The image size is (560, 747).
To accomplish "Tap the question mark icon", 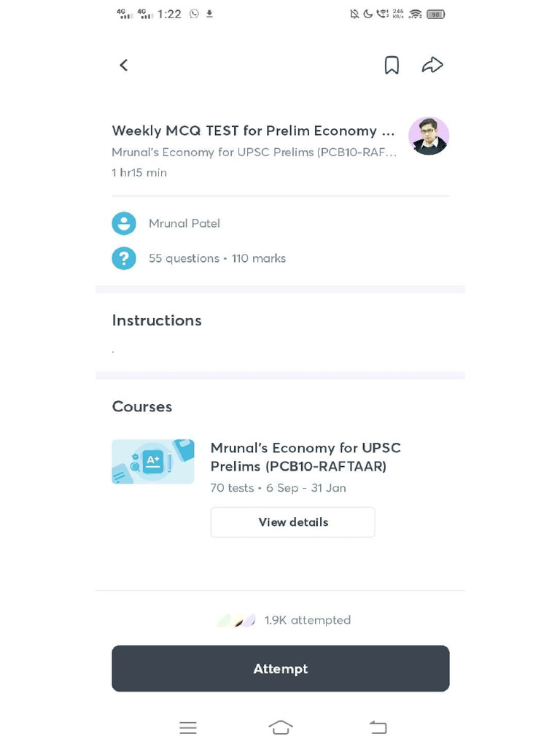I will coord(124,258).
